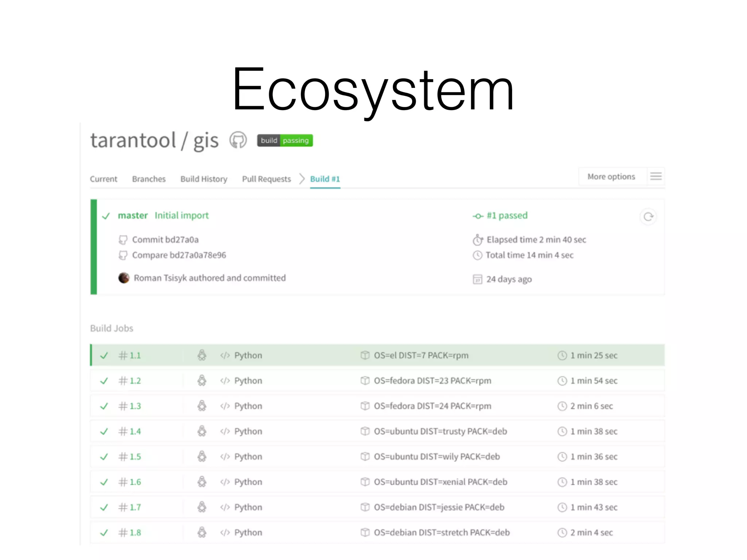This screenshot has width=747, height=560.
Task: Select the Build #1 tab
Action: (x=325, y=179)
